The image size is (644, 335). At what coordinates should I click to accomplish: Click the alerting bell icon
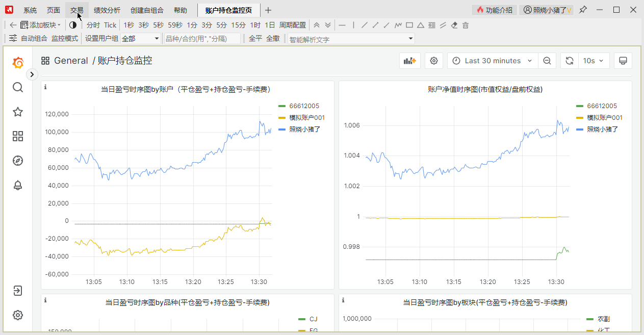coord(18,185)
